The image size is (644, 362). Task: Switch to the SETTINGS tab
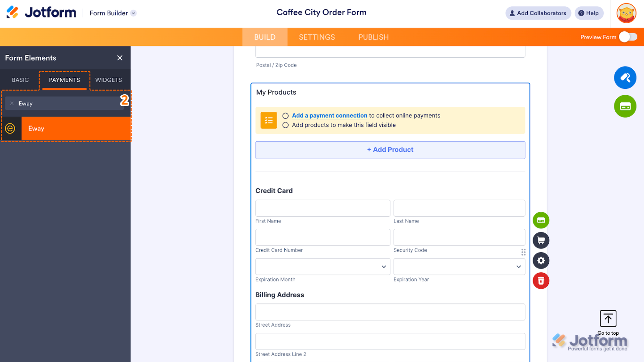(x=317, y=37)
